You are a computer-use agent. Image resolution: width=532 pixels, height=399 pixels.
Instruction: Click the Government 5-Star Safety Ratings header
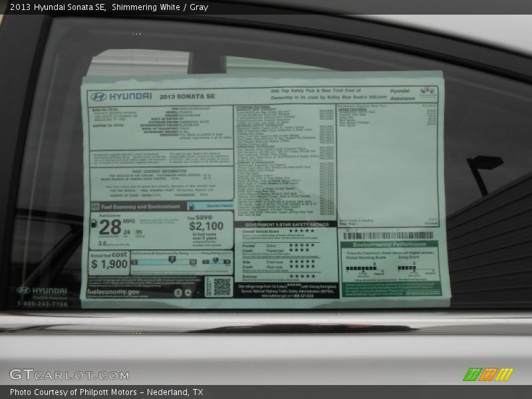[x=286, y=224]
